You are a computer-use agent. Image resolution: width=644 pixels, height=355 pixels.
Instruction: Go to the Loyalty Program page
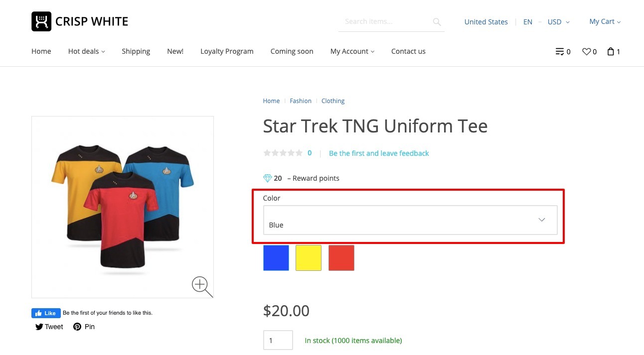(227, 51)
